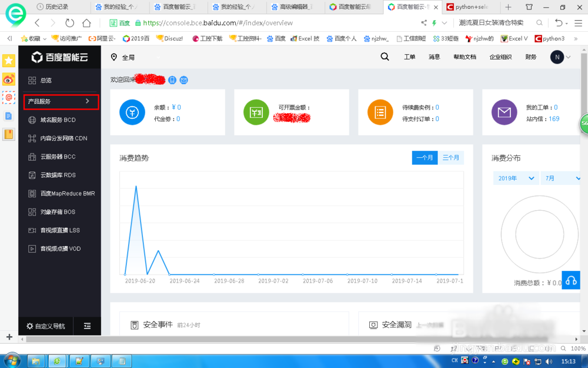Click the Weibo icon in browser sidebar

9,79
